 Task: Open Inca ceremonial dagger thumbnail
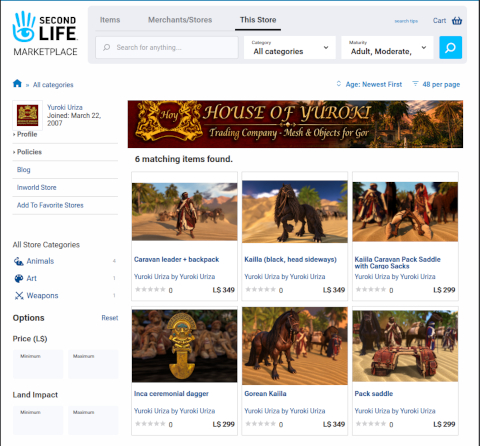point(184,346)
